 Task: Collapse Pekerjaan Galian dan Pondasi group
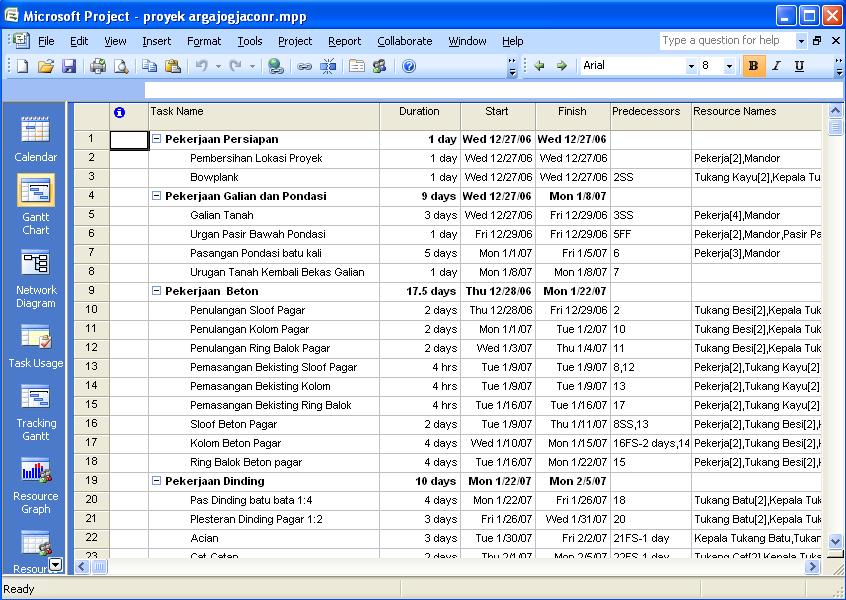click(156, 196)
